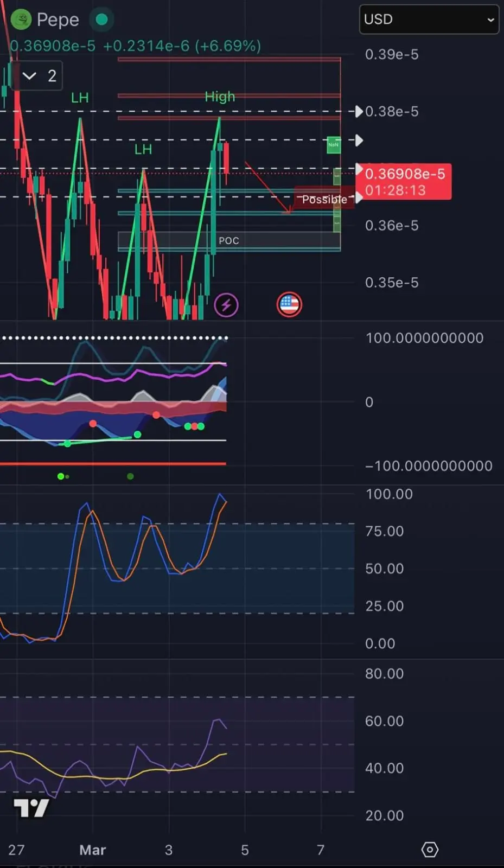This screenshot has width=504, height=868.
Task: Open the US flag economic event icon
Action: (289, 305)
